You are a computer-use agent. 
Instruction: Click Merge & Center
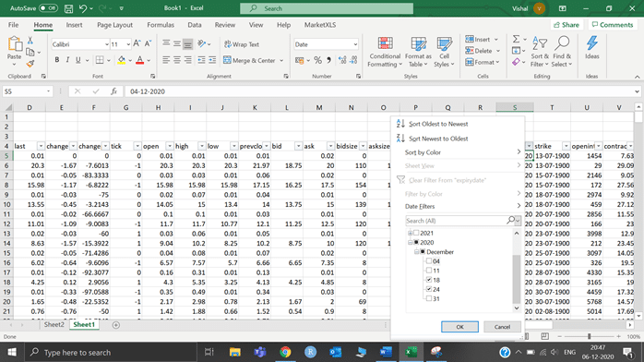pyautogui.click(x=249, y=60)
